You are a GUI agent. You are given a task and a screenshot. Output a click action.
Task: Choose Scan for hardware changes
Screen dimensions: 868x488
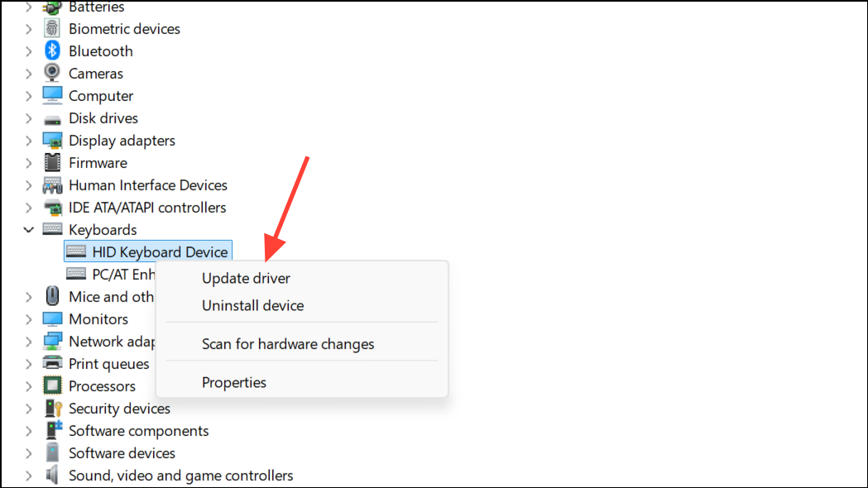[288, 343]
